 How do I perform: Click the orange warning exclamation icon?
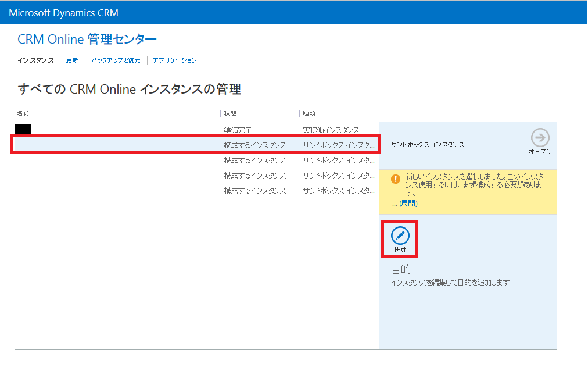[395, 179]
